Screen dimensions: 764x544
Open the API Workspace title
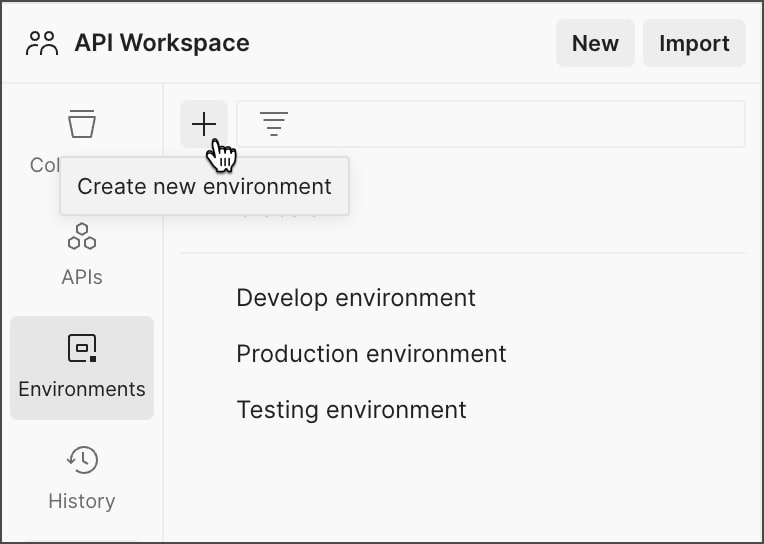[162, 43]
